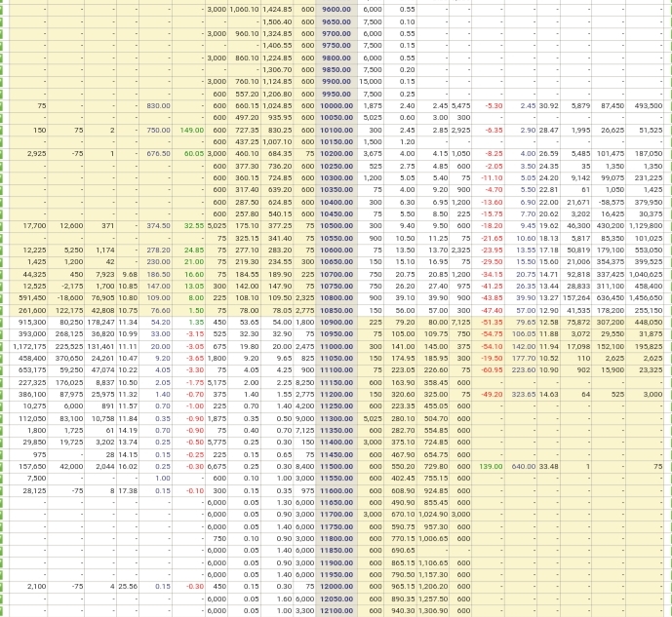The height and width of the screenshot is (617, 672).
Task: Click the red -43.85 change cell
Action: point(494,298)
